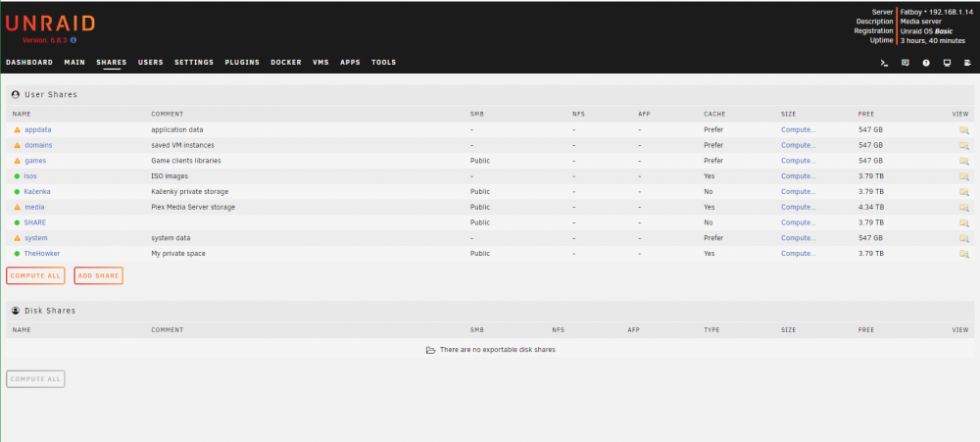Compute size for the TheHowker share
The image size is (980, 442).
[798, 254]
